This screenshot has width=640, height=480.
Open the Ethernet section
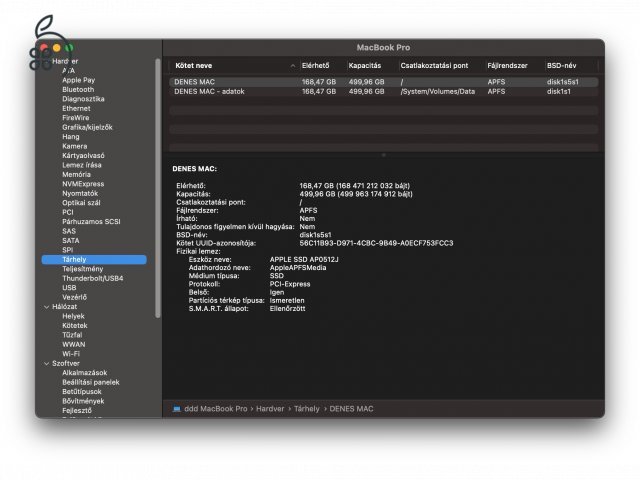tap(76, 108)
